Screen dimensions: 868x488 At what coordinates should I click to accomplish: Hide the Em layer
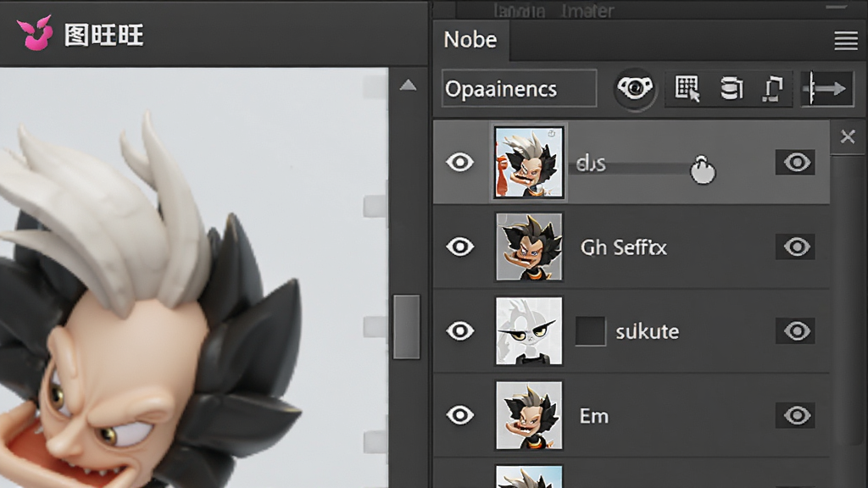coord(460,415)
